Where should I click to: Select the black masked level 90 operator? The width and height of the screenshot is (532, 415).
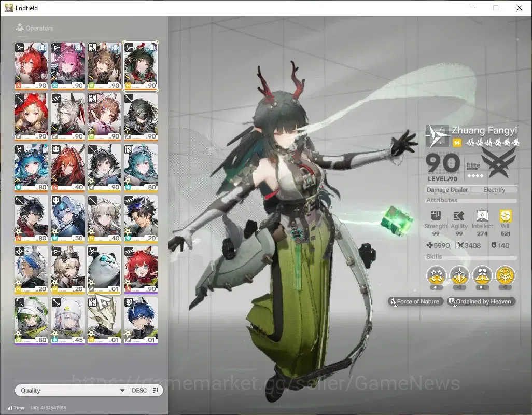click(141, 117)
